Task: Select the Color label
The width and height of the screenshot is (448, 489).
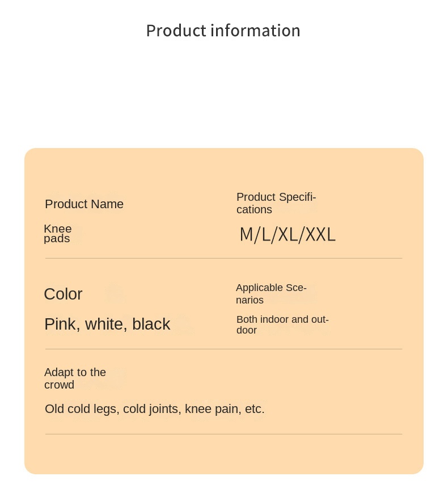Action: (x=63, y=294)
